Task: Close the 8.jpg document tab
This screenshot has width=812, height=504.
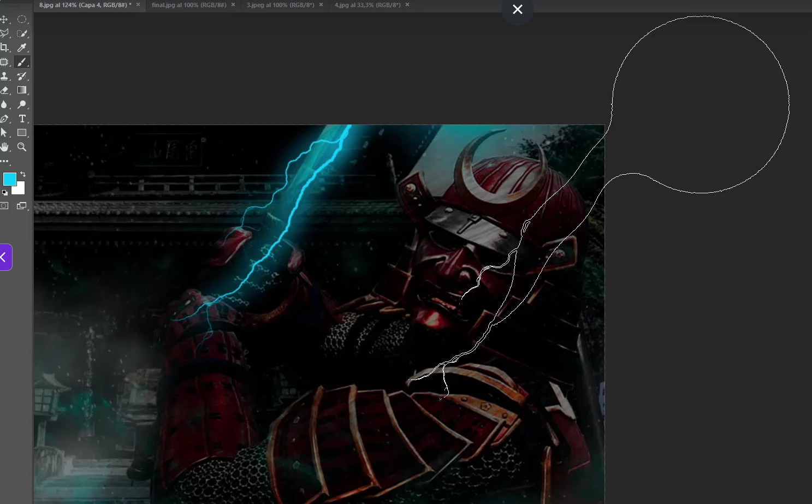Action: [138, 5]
